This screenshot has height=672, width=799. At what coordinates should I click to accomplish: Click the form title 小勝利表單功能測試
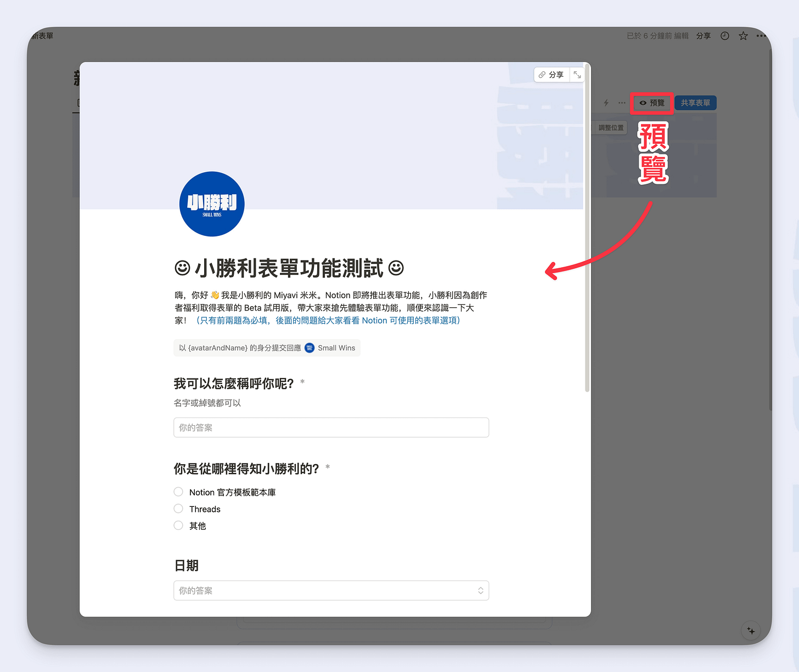[289, 268]
